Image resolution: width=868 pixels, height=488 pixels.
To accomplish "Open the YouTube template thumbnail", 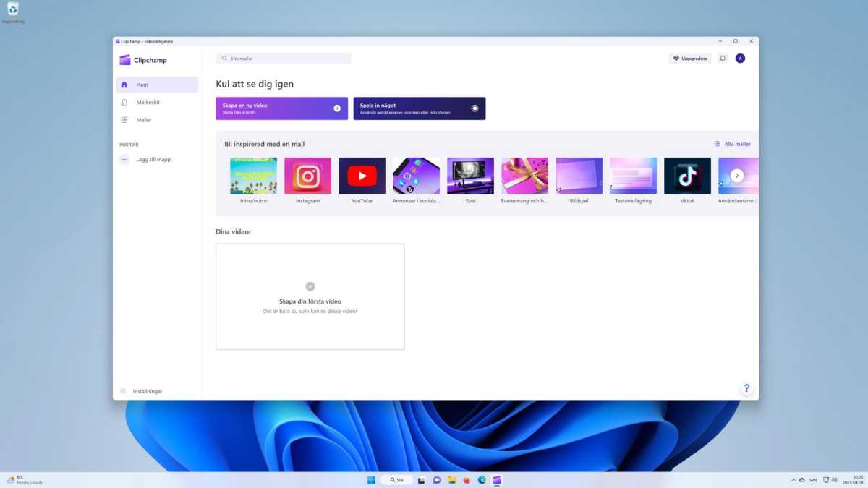I will click(x=362, y=175).
